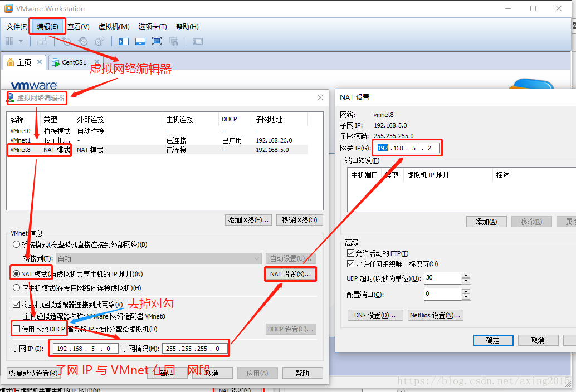Close the 主页 tab with its X

[x=40, y=62]
